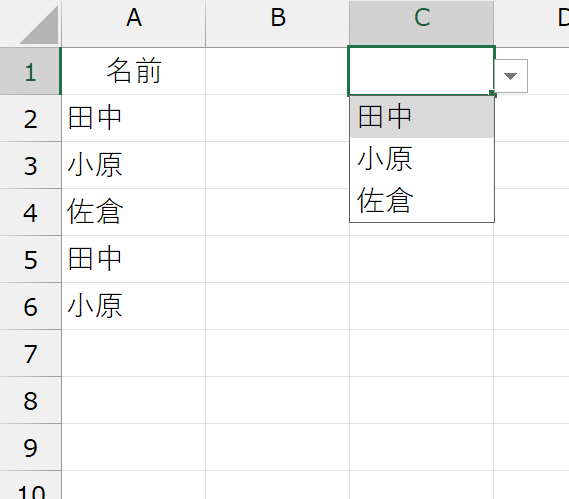Click cell A6 containing 小原
The image size is (569, 499).
[x=134, y=306]
